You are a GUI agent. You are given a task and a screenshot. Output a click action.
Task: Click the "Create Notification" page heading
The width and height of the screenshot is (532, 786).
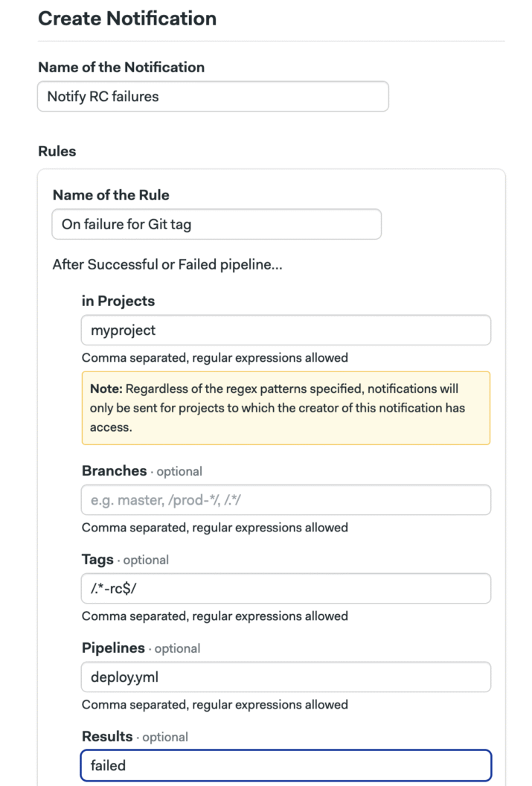tap(127, 19)
